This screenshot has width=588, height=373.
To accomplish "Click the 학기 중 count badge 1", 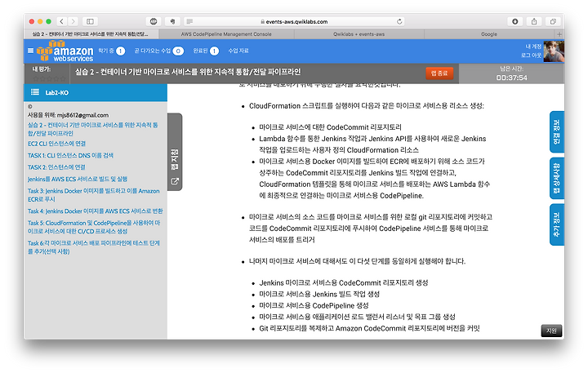I will [x=120, y=51].
